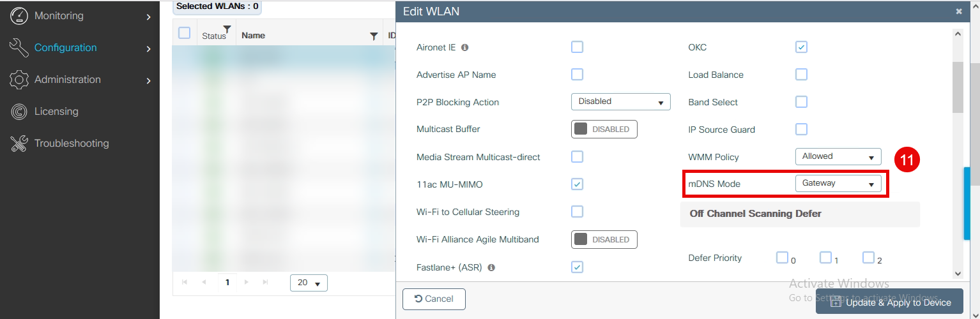Open the Monitoring menu
Screen dimensions: 980x319
tap(59, 16)
